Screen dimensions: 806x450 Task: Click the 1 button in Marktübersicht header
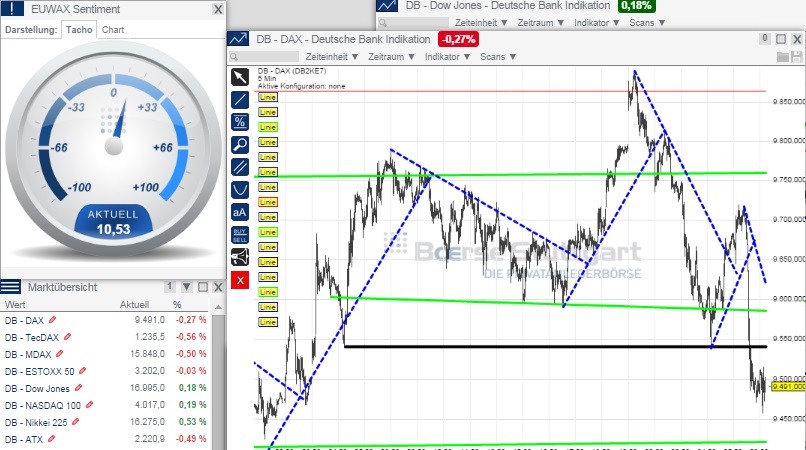170,287
